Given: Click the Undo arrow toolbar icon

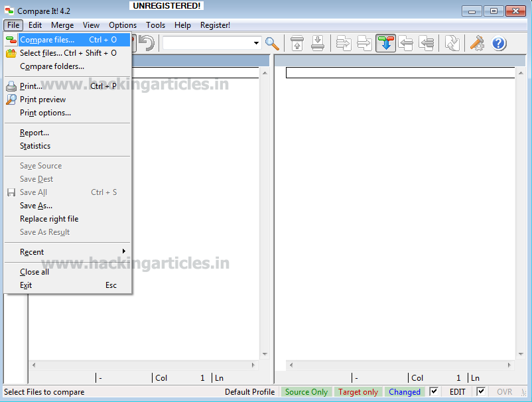Looking at the screenshot, I should [147, 43].
